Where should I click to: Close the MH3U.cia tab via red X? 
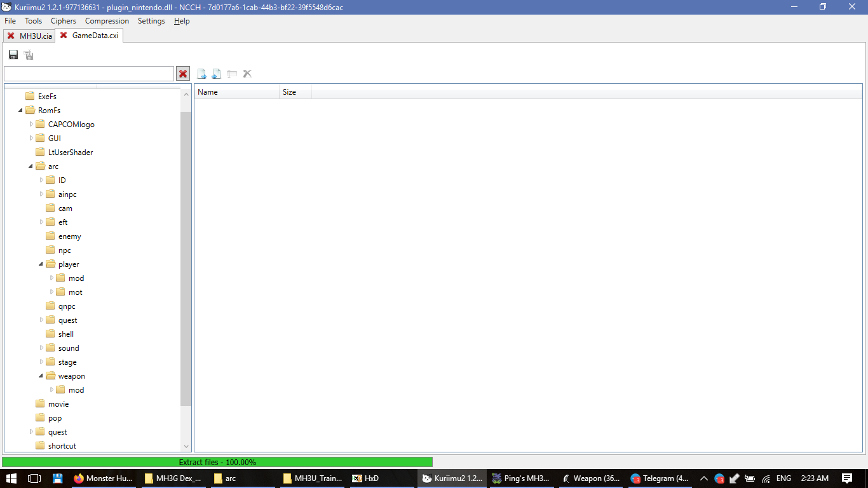click(x=11, y=36)
